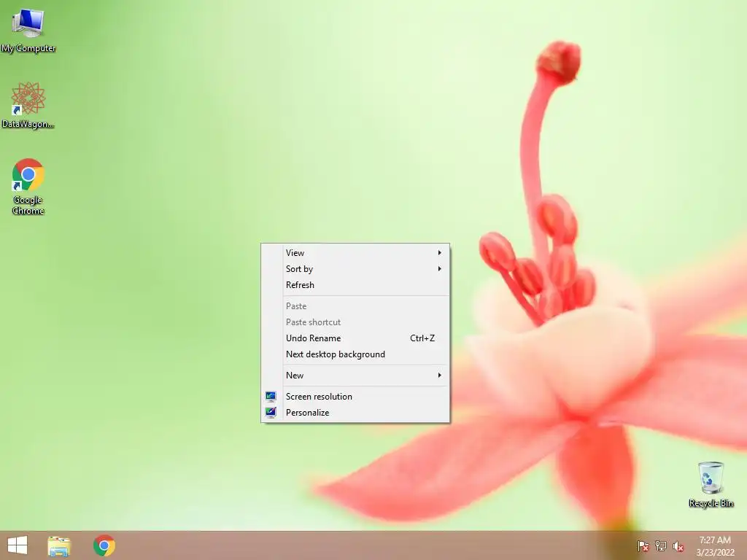Select the Recycle Bin icon
Image resolution: width=747 pixels, height=560 pixels.
point(711,484)
